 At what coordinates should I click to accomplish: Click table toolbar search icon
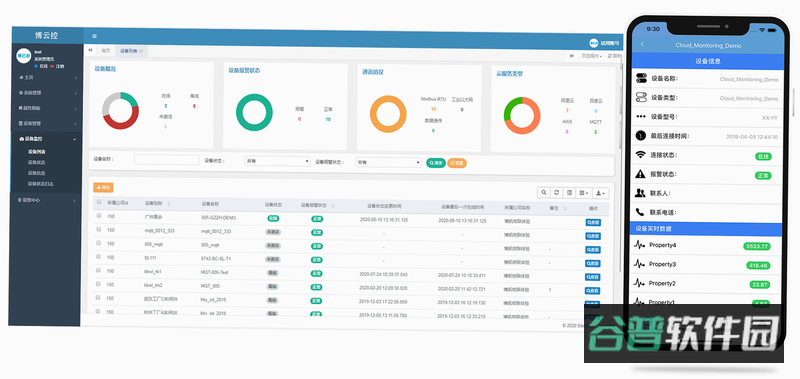(x=543, y=192)
